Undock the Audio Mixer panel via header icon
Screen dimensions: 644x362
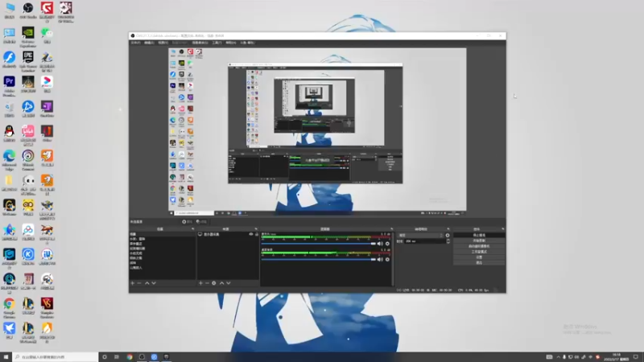coord(392,229)
